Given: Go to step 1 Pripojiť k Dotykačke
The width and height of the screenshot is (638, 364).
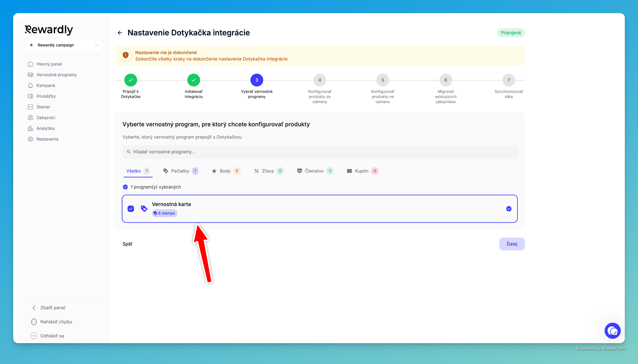Looking at the screenshot, I should point(131,80).
